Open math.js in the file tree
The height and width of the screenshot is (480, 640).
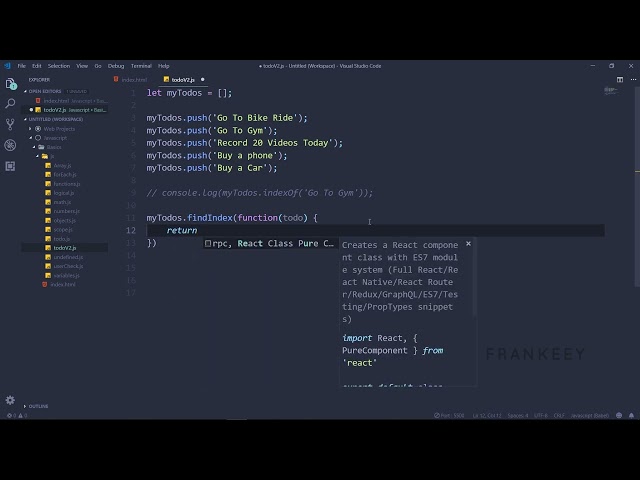click(62, 202)
